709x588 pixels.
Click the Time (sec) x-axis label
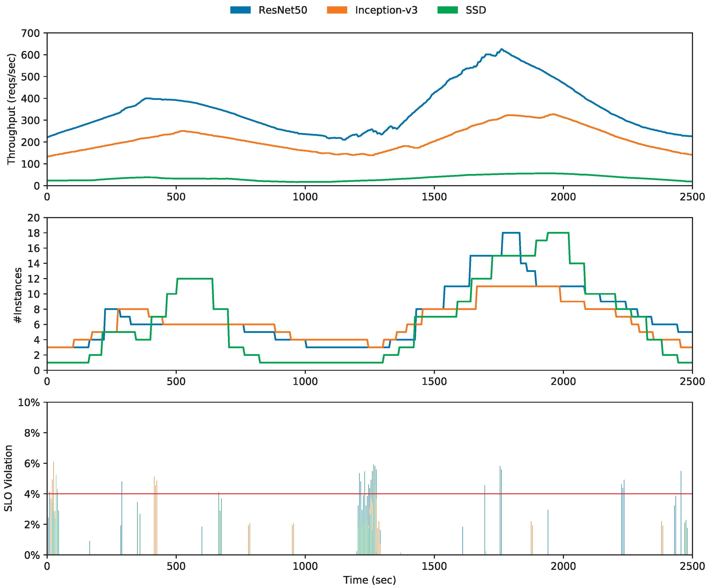pyautogui.click(x=369, y=580)
